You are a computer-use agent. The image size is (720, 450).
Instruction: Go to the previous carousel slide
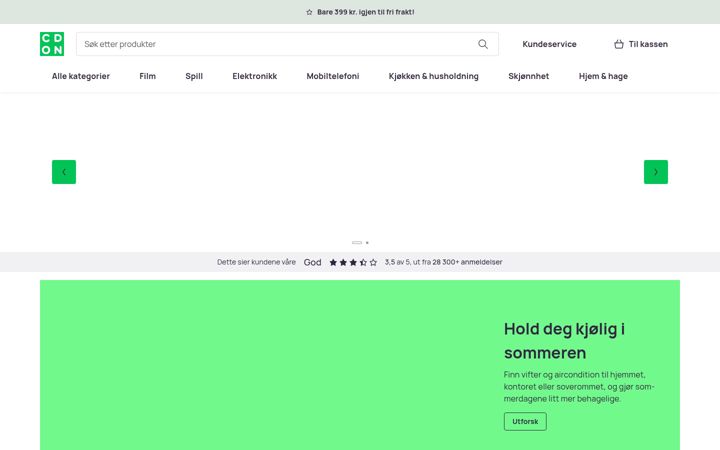pyautogui.click(x=64, y=172)
